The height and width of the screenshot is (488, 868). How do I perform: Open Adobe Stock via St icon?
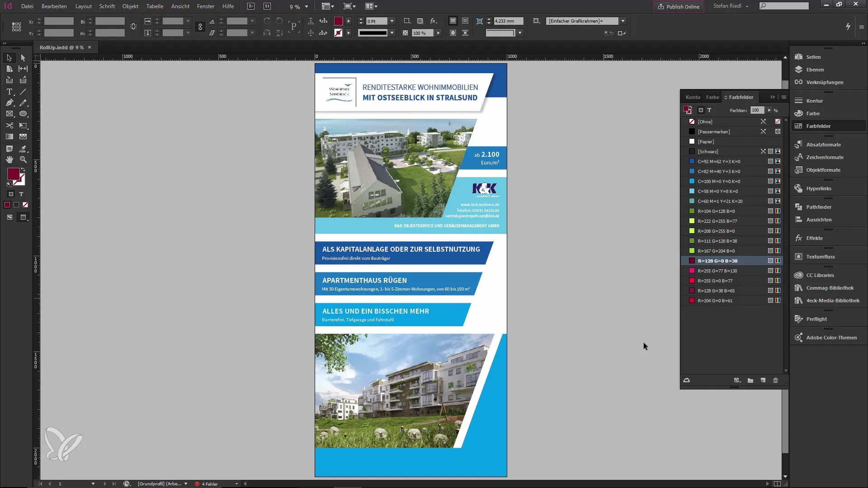pyautogui.click(x=267, y=6)
